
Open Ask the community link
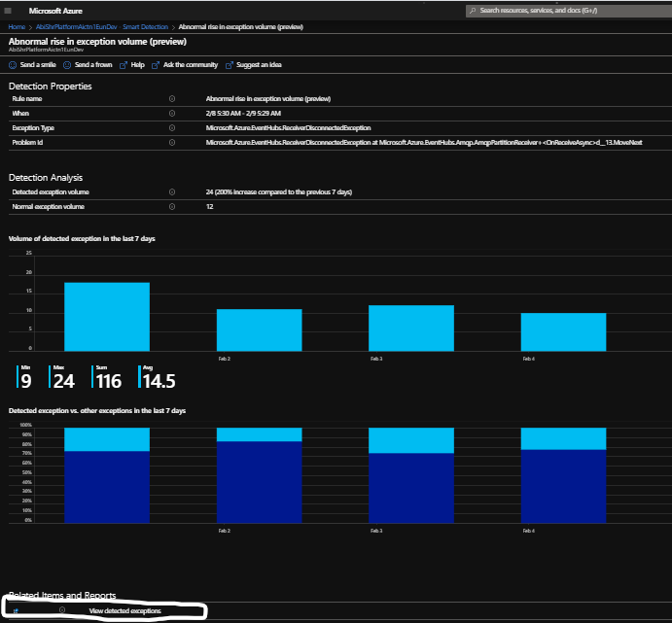191,65
